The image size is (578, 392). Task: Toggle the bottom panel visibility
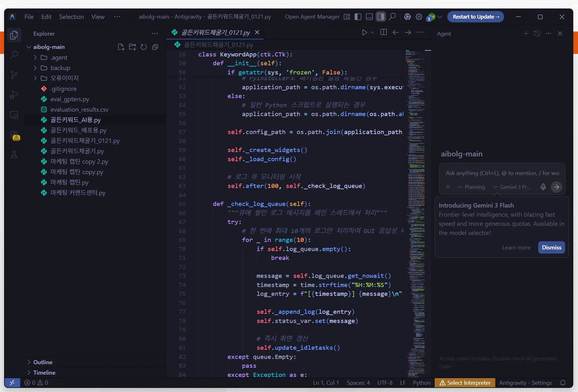point(369,17)
